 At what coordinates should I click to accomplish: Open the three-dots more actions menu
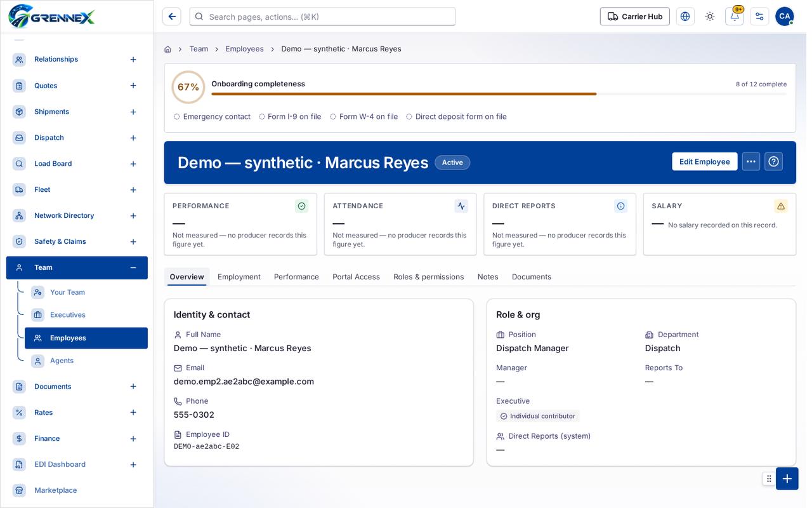pyautogui.click(x=751, y=161)
